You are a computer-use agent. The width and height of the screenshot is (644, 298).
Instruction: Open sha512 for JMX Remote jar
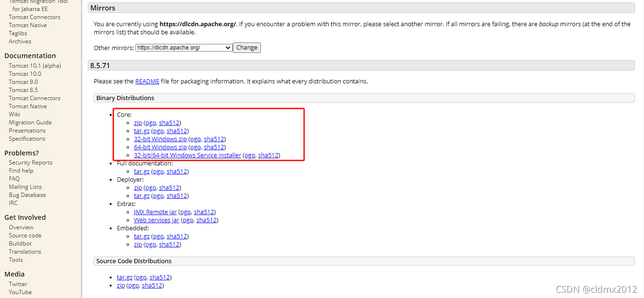click(204, 212)
